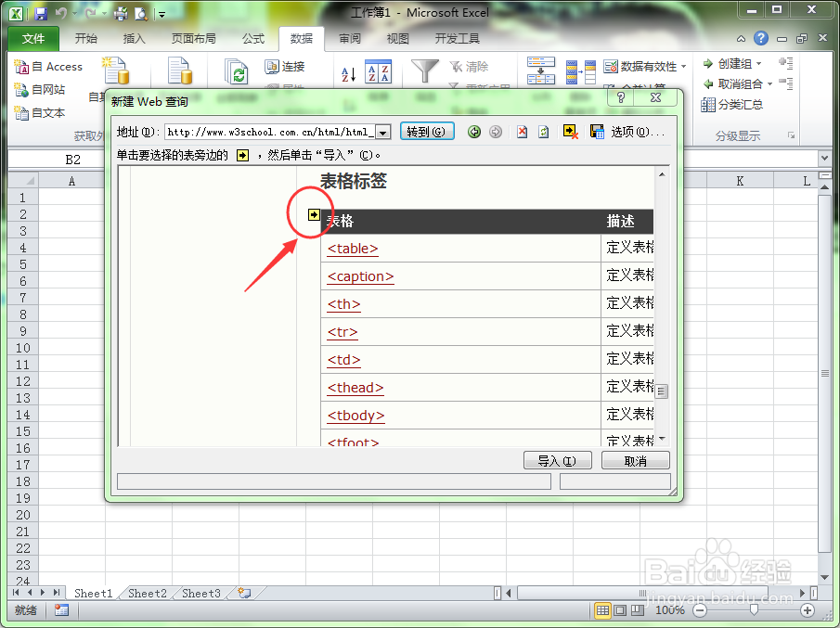Click the Refresh page icon in Web query dialog

point(543,132)
